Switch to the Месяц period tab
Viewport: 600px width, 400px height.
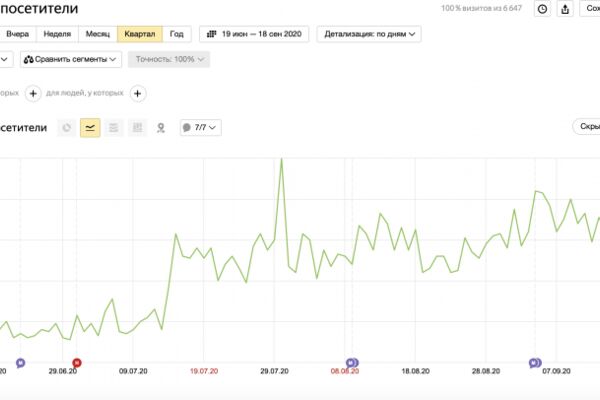98,34
